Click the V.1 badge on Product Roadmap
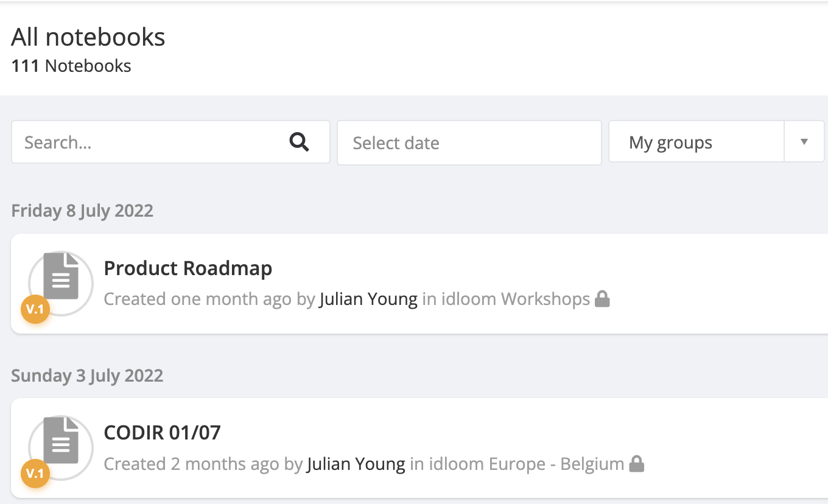The height and width of the screenshot is (504, 828). click(x=35, y=310)
